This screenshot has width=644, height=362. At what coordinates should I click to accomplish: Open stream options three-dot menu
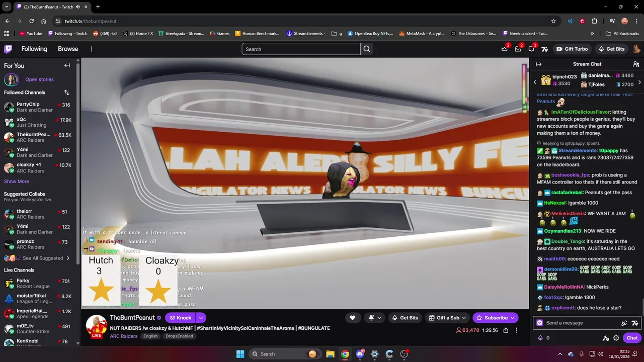[516, 330]
